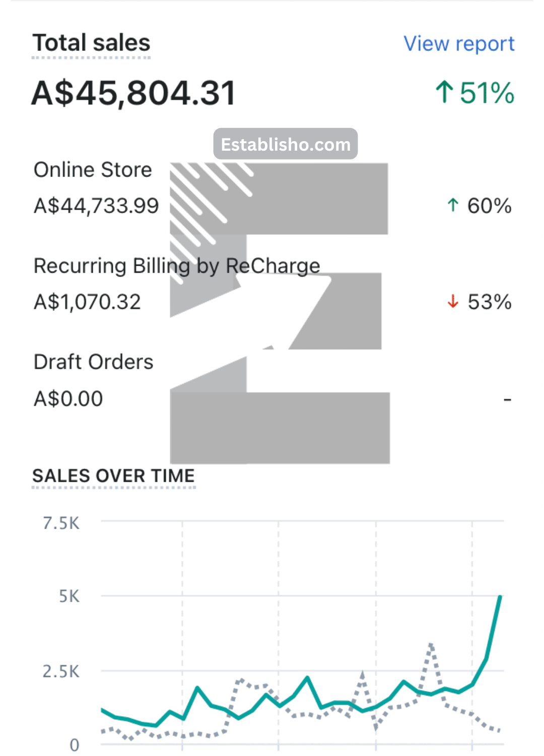Click the 7.5K axis label
Screen dimensions: 544x756
point(61,523)
